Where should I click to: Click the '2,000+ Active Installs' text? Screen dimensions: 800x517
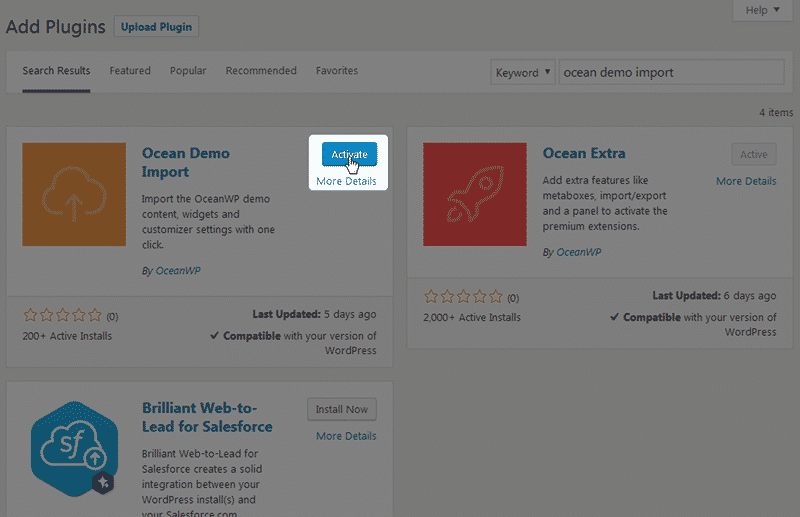click(x=472, y=317)
